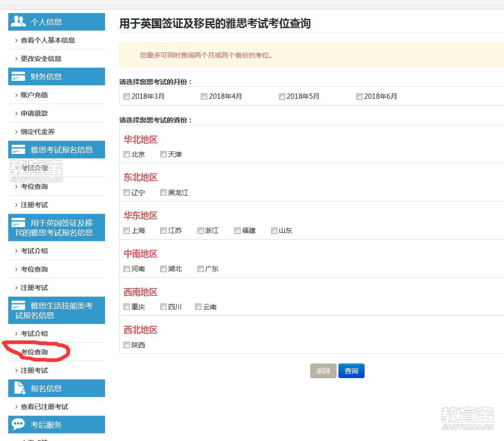
Task: Check the 四川 checkbox
Action: tap(163, 306)
